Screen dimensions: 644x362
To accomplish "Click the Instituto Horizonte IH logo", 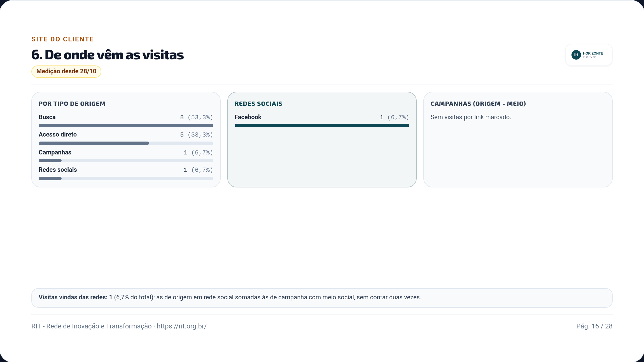I will pyautogui.click(x=589, y=55).
